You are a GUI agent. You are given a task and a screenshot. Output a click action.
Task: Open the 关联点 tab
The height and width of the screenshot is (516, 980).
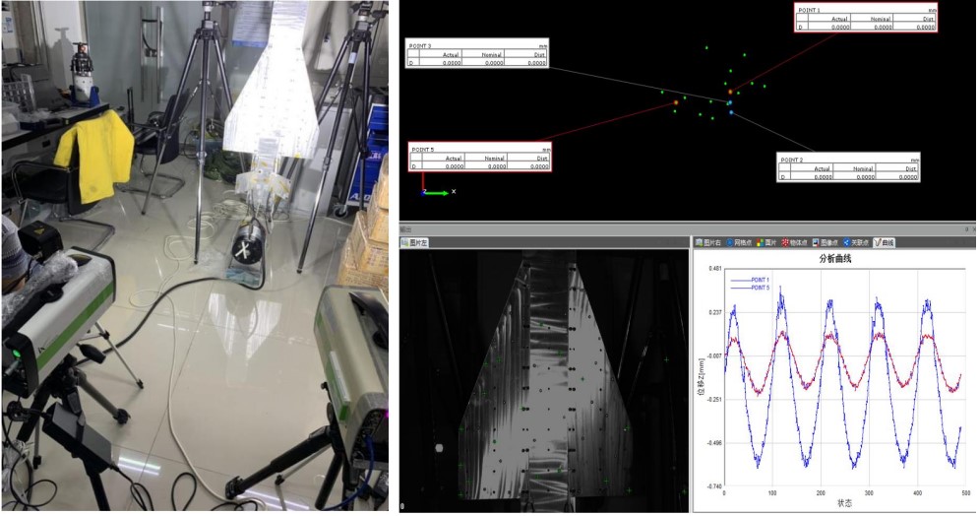[x=856, y=242]
